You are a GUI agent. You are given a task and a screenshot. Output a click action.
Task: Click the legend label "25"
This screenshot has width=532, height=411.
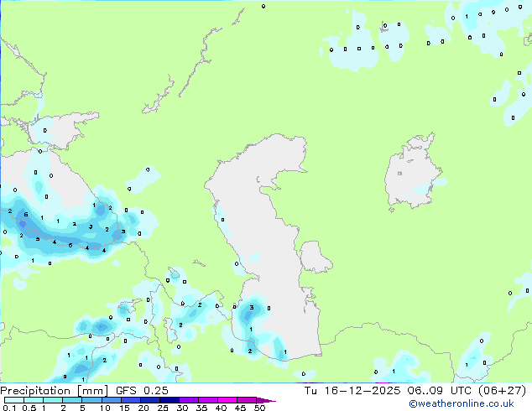coord(163,408)
